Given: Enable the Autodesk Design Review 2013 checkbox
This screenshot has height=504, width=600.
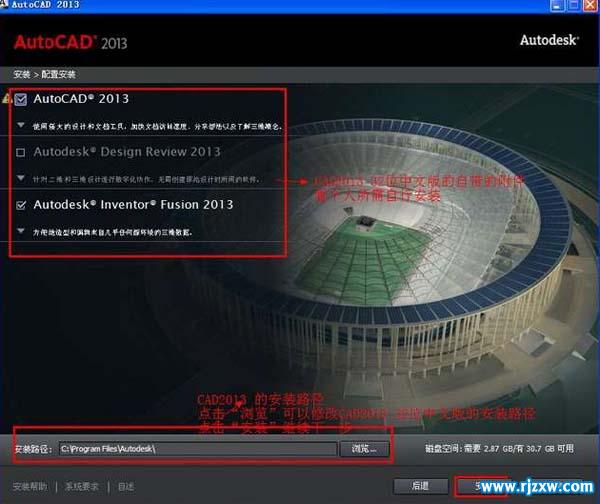Looking at the screenshot, I should pos(21,153).
